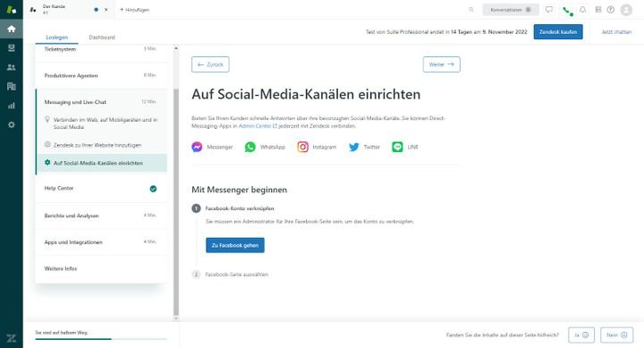Click the WhatsApp icon
This screenshot has height=348, width=644.
click(x=250, y=147)
